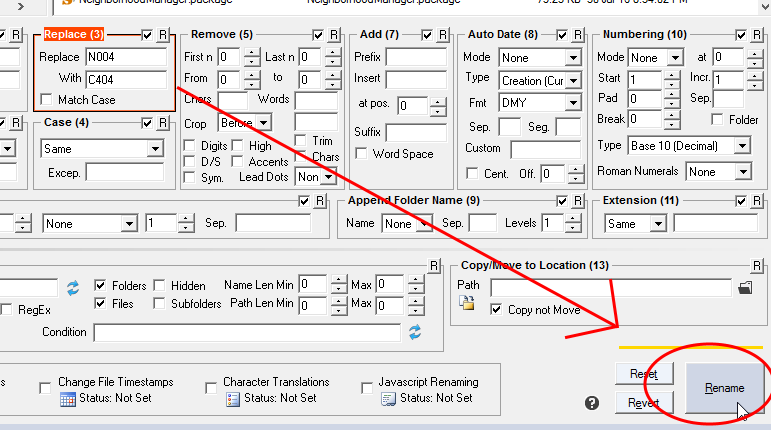Toggle the Auto Date (8) enable checkbox
Screen dimensions: 771x430
tap(562, 35)
